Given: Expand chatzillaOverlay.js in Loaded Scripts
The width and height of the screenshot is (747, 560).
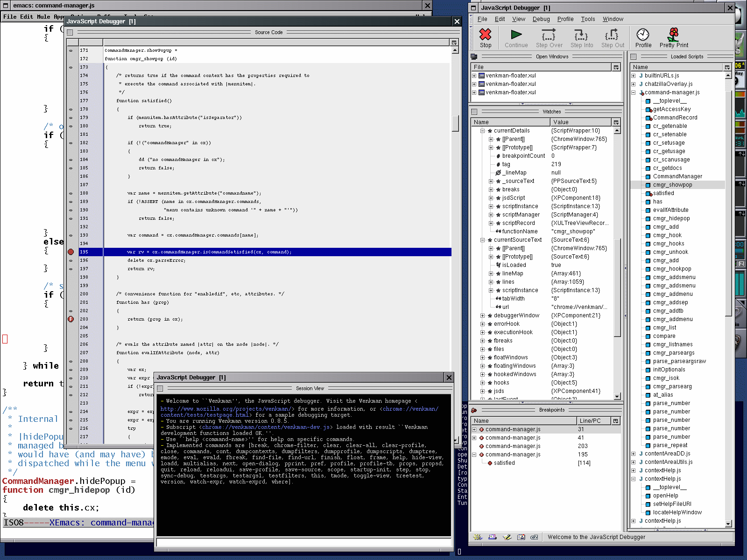Looking at the screenshot, I should [634, 84].
